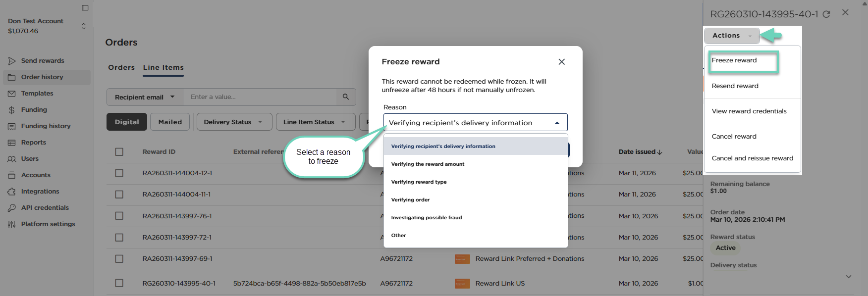The image size is (868, 296).
Task: Click the Funding dollar sign icon
Action: [x=12, y=110]
